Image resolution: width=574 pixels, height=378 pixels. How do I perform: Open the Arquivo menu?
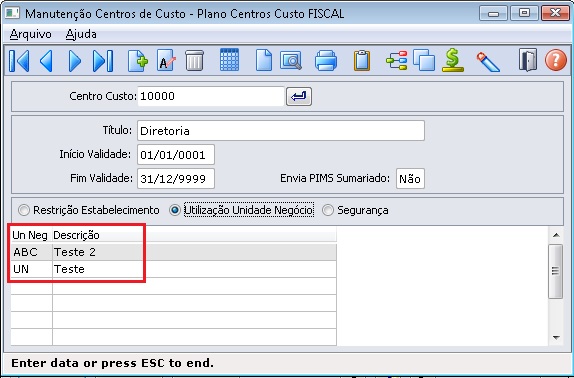tap(30, 34)
